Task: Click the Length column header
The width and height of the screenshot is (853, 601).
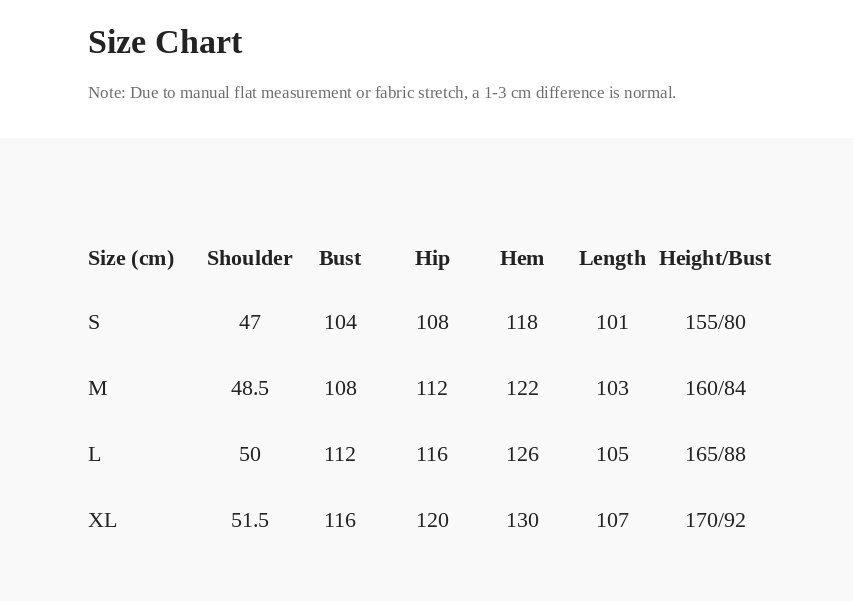Action: (x=613, y=258)
